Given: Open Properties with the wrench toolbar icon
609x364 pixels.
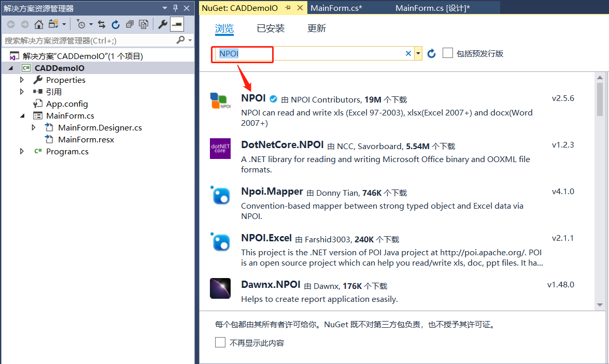Looking at the screenshot, I should (163, 24).
